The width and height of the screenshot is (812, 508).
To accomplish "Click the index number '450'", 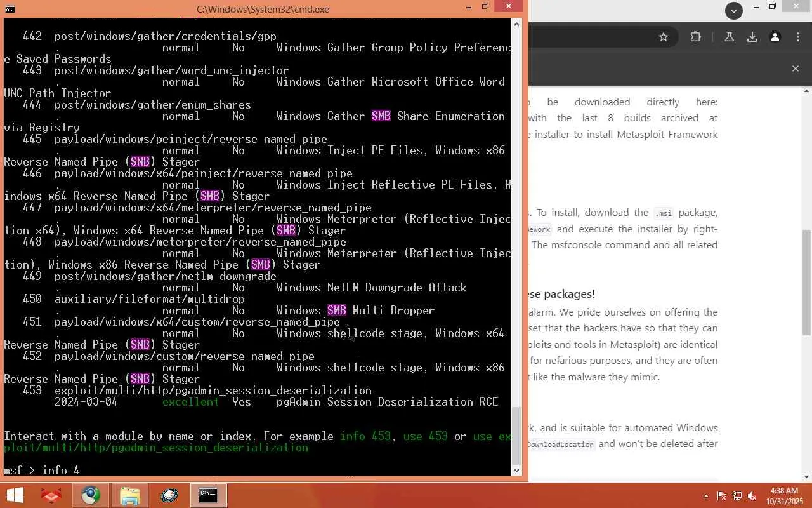I will click(x=32, y=299).
